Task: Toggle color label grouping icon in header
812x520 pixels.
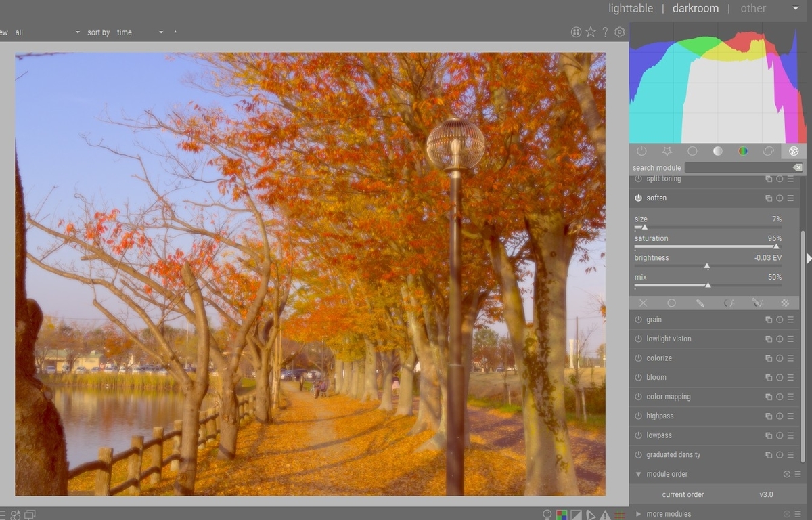Action: pyautogui.click(x=576, y=32)
